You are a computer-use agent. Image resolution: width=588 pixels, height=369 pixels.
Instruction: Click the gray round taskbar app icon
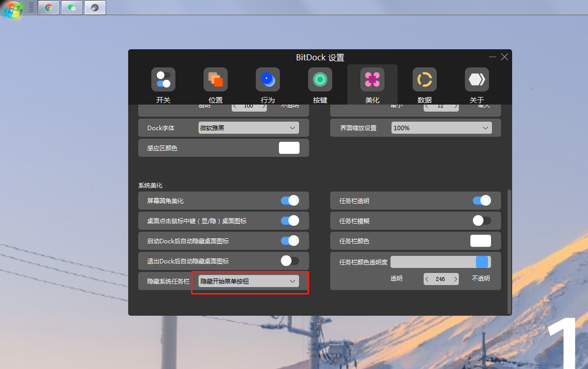pyautogui.click(x=95, y=8)
